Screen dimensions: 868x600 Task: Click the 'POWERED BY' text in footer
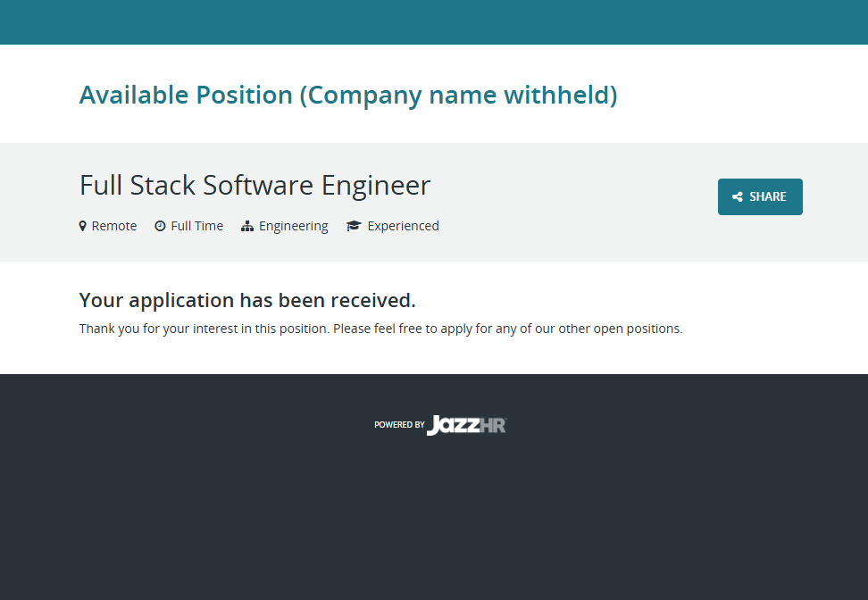(x=399, y=425)
